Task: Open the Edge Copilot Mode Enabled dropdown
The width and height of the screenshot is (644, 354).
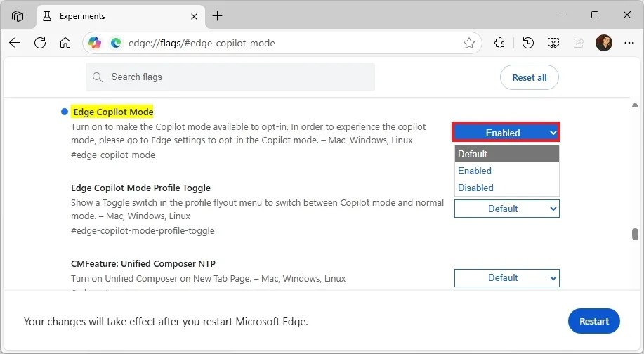Action: pos(506,132)
